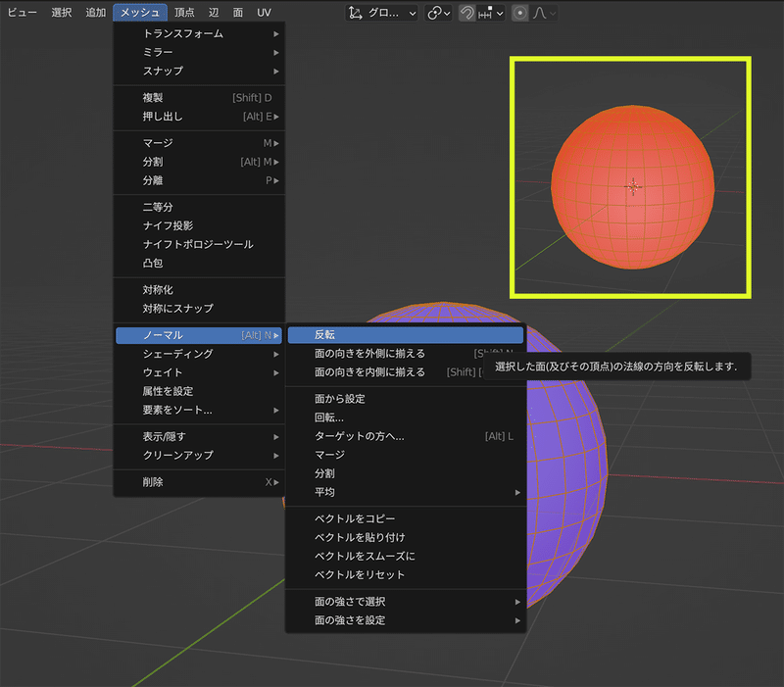Expand the 表示/隠す submenu
This screenshot has width=784, height=687.
coord(199,436)
